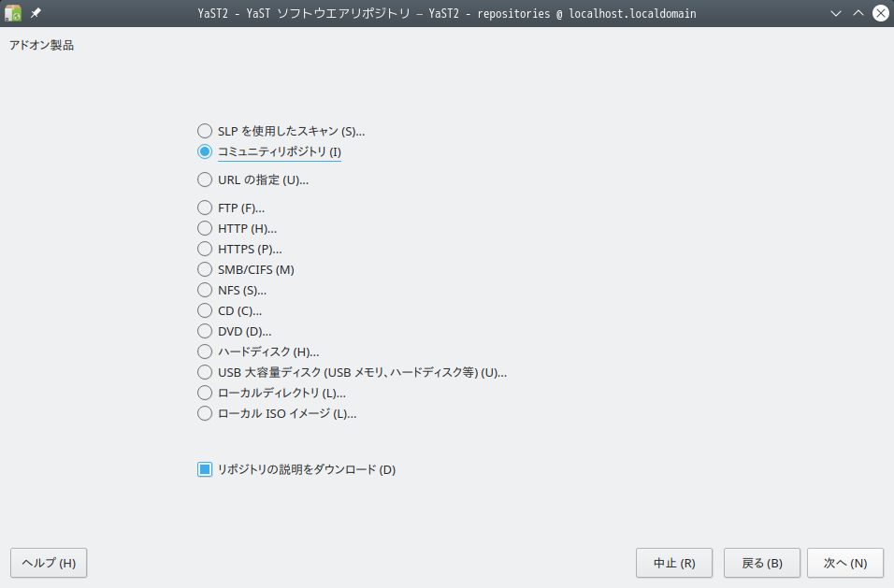894x588 pixels.
Task: Click the YaST package icon in title bar
Action: (13, 13)
